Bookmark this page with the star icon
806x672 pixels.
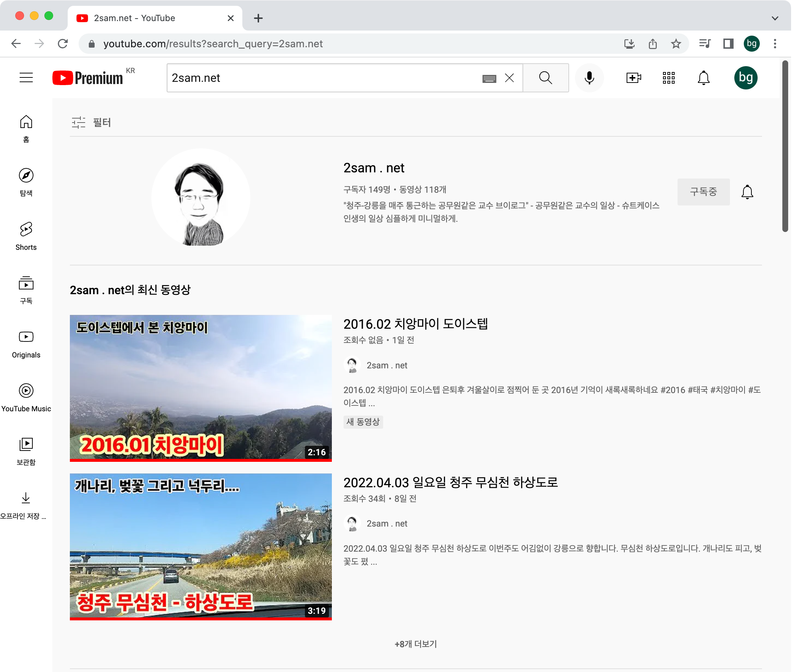676,44
